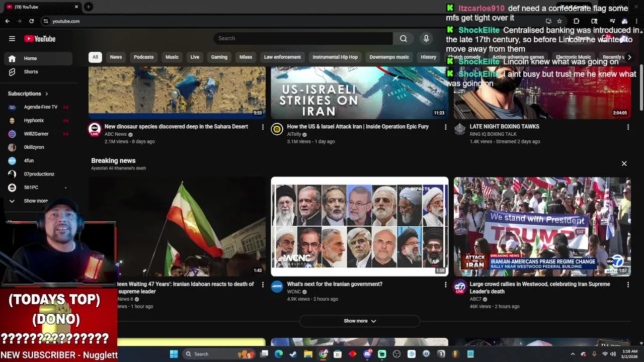Start voice search with the microphone icon

click(x=426, y=39)
